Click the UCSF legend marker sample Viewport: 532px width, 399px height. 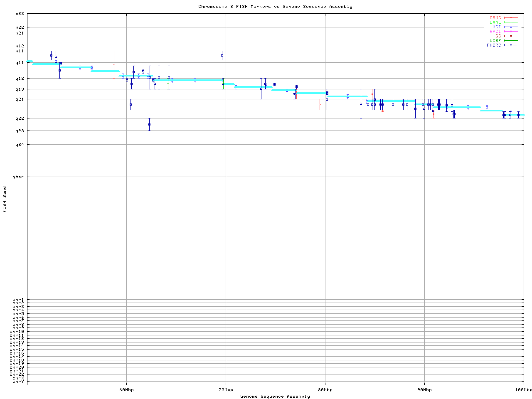pyautogui.click(x=511, y=40)
